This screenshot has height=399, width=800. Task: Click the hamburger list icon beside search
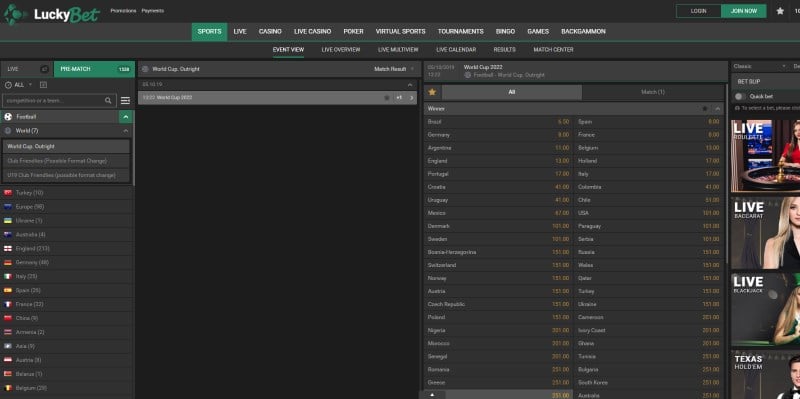[125, 101]
